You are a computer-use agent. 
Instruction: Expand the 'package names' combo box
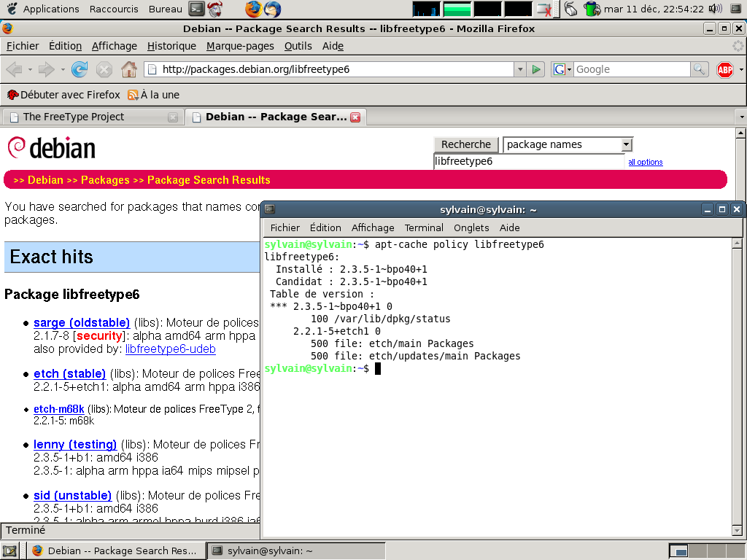tap(626, 144)
